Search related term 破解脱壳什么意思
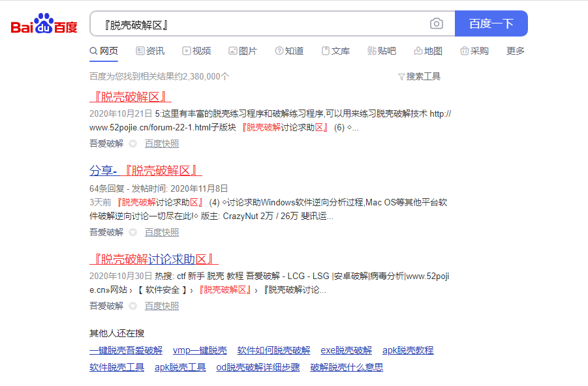588x386 pixels. click(347, 367)
